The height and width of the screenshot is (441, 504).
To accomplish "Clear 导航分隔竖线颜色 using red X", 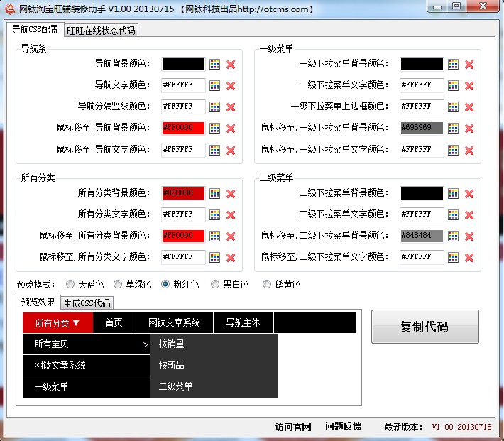I will (x=231, y=107).
